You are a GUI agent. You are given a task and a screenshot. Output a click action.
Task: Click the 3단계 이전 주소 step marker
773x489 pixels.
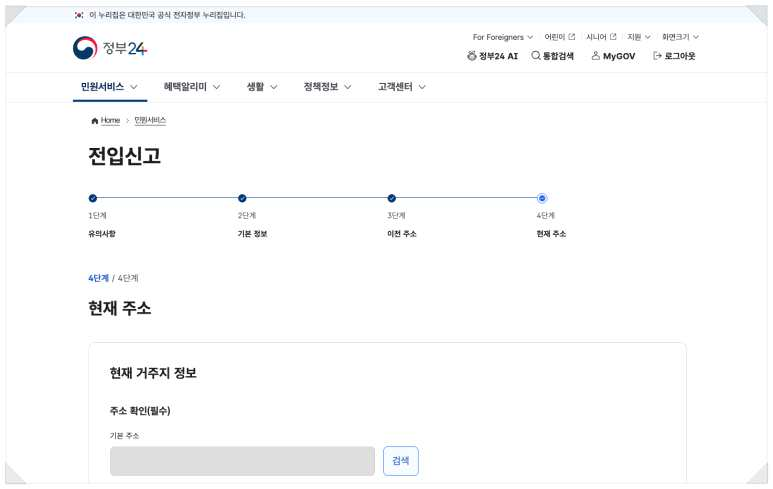(391, 198)
